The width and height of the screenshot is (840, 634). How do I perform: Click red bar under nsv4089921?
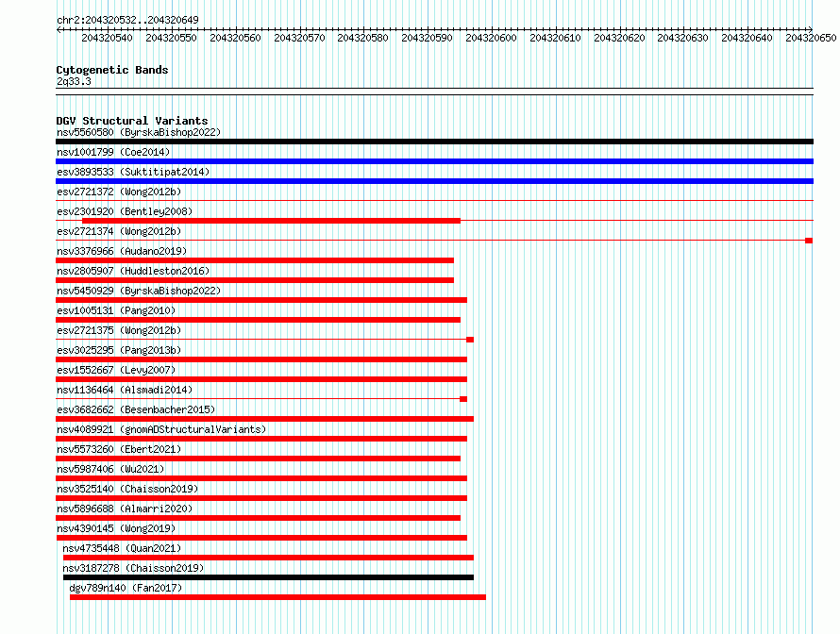261,439
